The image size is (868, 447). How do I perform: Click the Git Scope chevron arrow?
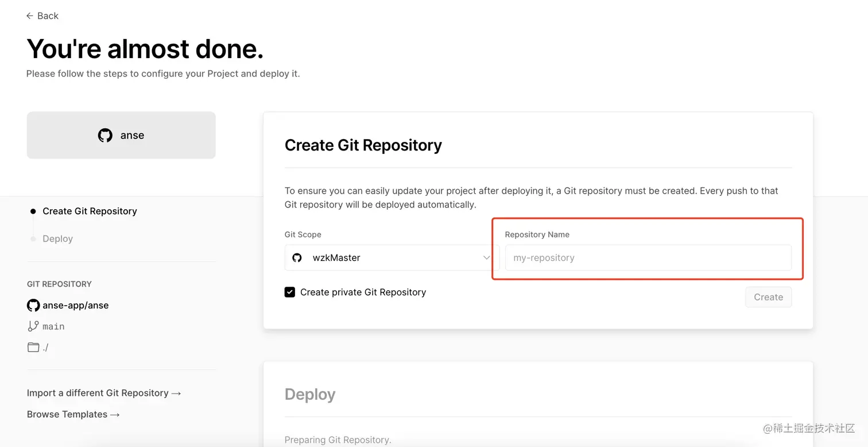(x=486, y=258)
